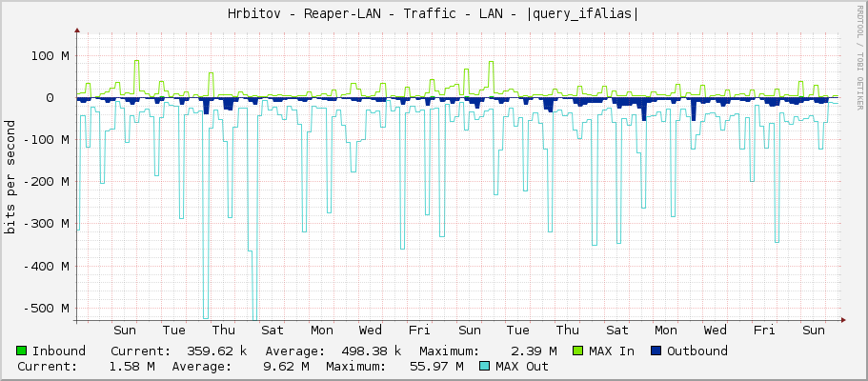Click the '-500 M' y-axis label
Image resolution: width=868 pixels, height=381 pixels.
click(x=46, y=308)
